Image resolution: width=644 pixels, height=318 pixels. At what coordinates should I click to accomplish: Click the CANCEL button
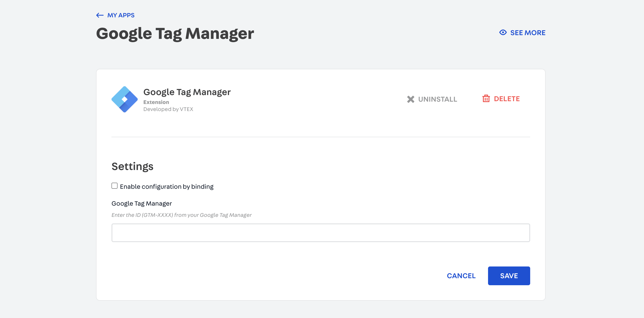(x=461, y=276)
